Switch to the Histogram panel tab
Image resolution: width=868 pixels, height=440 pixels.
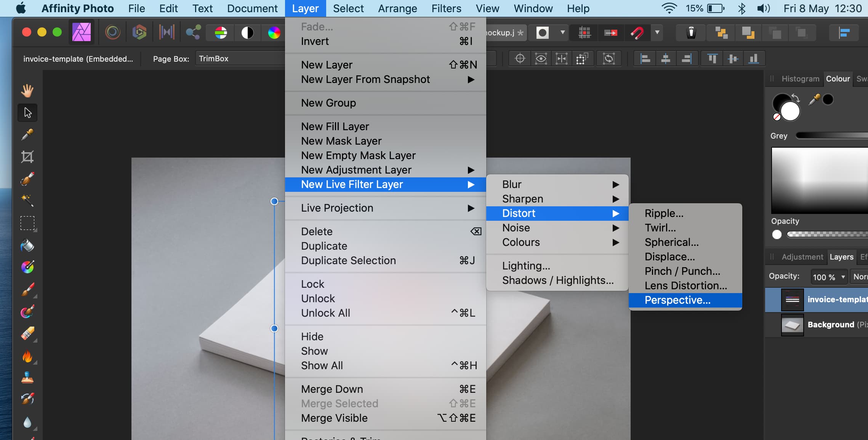tap(800, 79)
